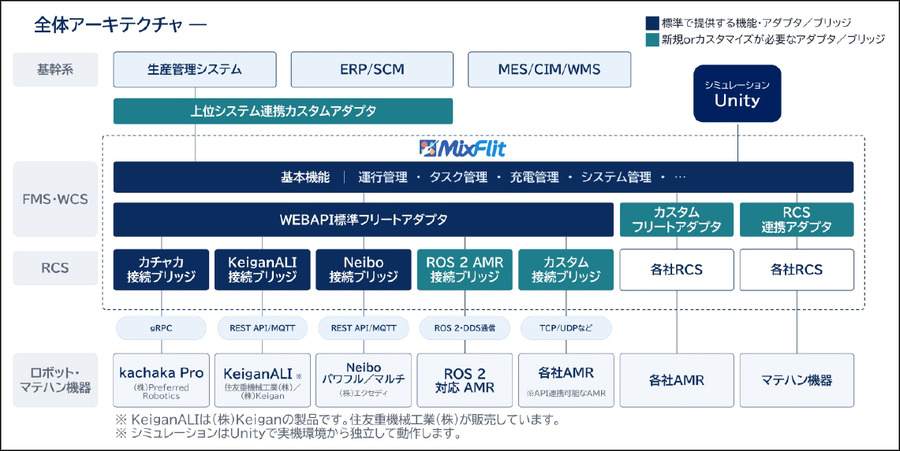Screen dimensions: 900x451
Task: Click the WEBAPI標準フリートアダプタ block
Action: [363, 219]
